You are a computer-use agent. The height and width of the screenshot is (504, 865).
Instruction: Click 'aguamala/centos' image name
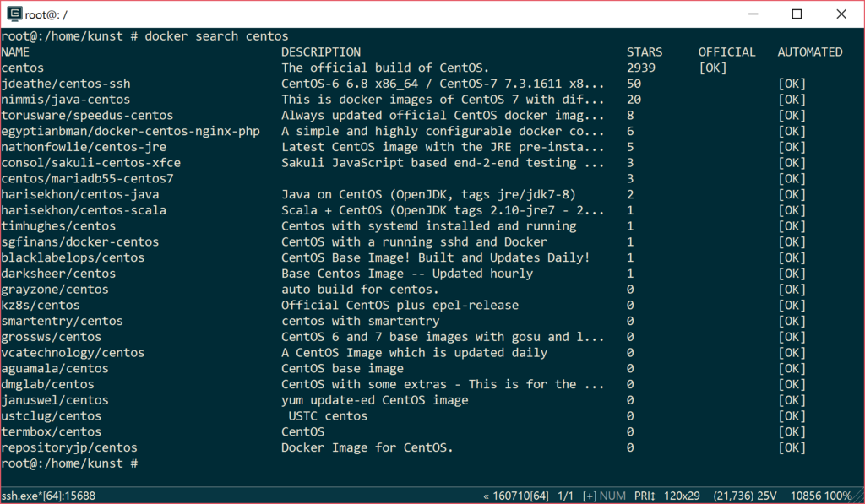[55, 368]
